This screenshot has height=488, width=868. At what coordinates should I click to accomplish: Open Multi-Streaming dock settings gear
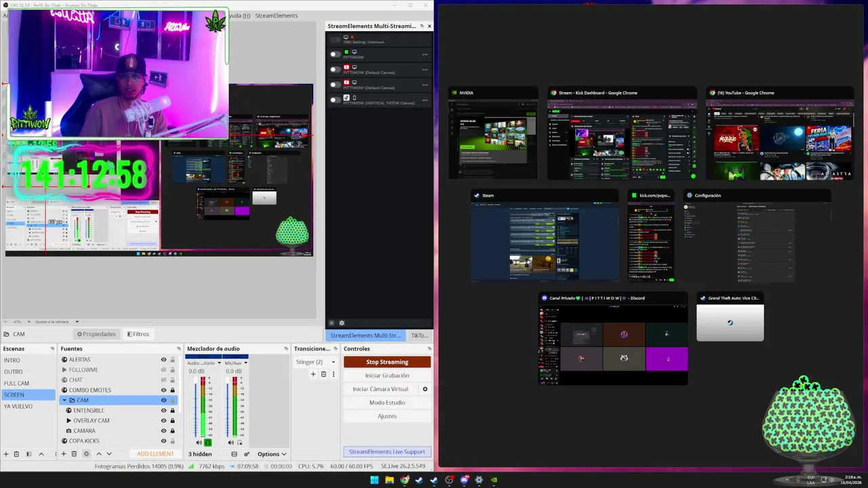point(342,323)
